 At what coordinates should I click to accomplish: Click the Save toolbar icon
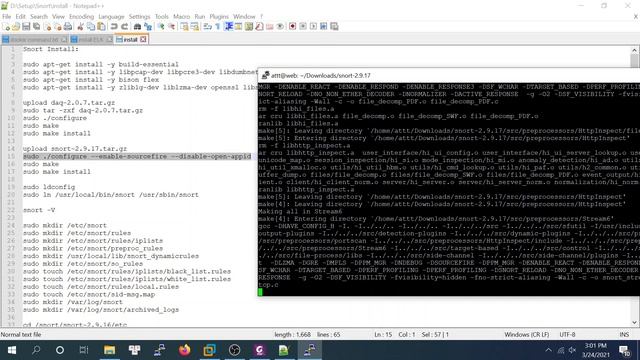click(26, 27)
